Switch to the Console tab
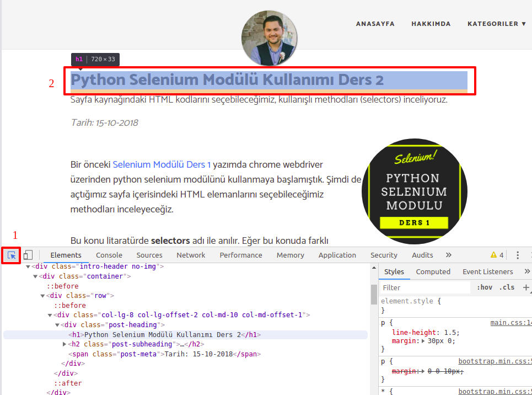 pyautogui.click(x=109, y=255)
